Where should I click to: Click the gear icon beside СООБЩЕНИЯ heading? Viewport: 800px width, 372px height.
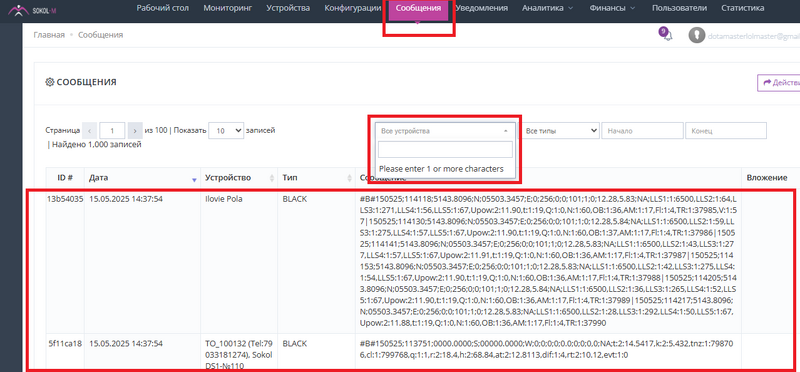click(49, 82)
